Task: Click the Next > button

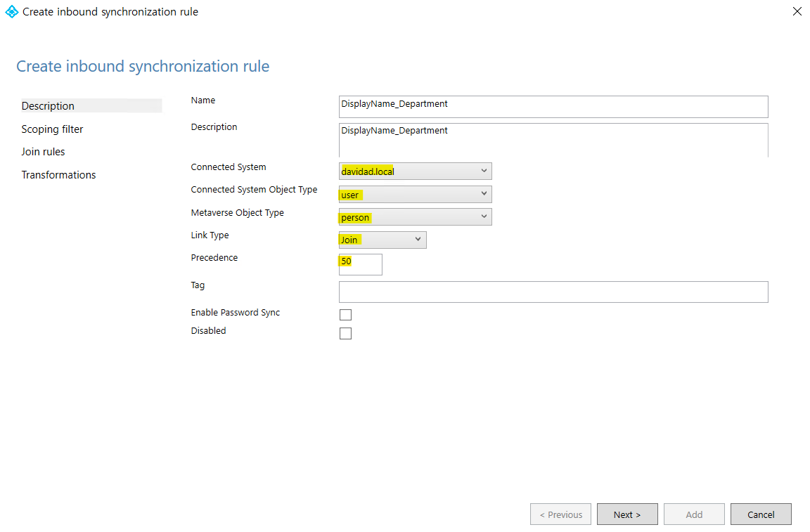Action: point(627,514)
